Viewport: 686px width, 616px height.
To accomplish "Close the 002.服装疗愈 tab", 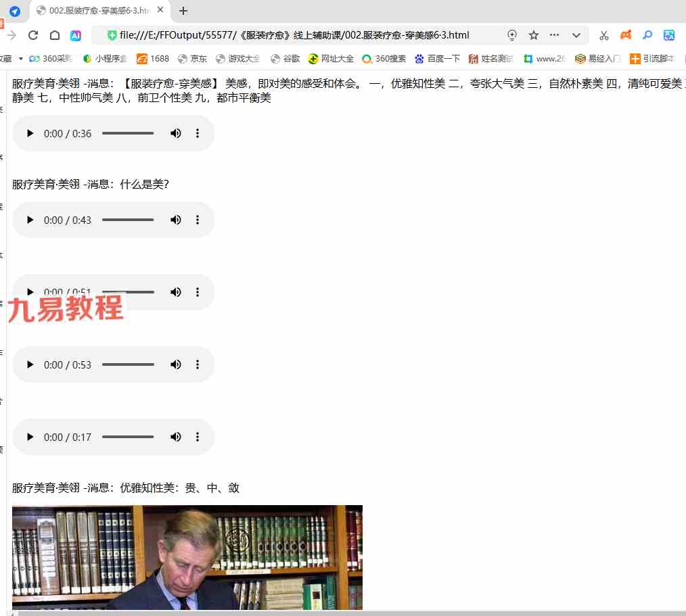I will [160, 9].
